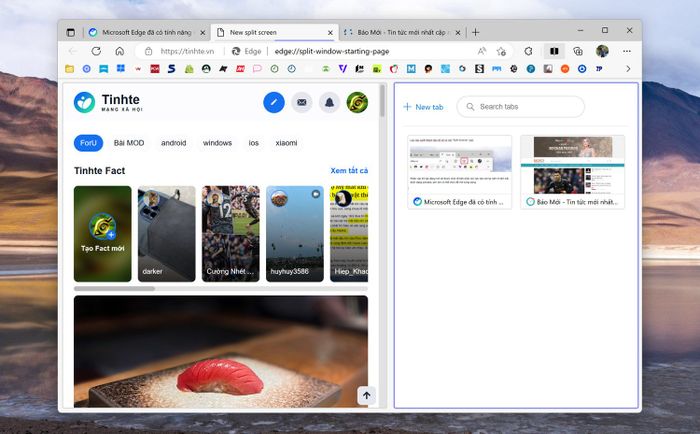Open the Cường Nhét fact card
This screenshot has width=700, height=434.
pyautogui.click(x=230, y=234)
